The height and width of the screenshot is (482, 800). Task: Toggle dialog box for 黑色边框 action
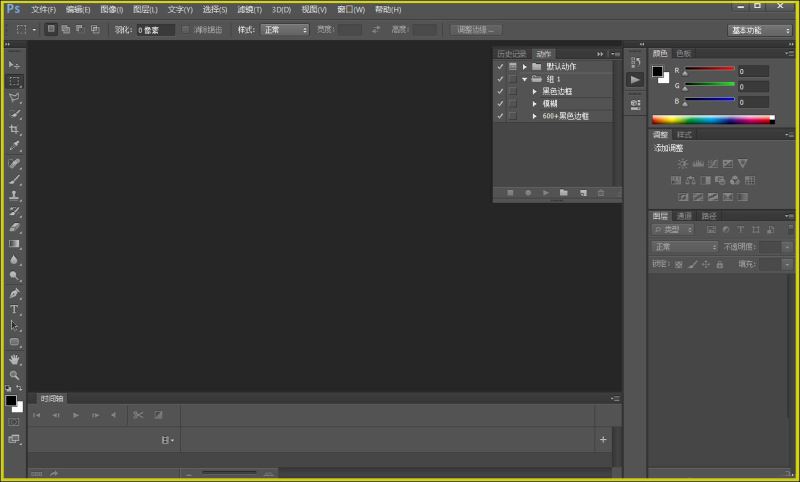(x=513, y=91)
